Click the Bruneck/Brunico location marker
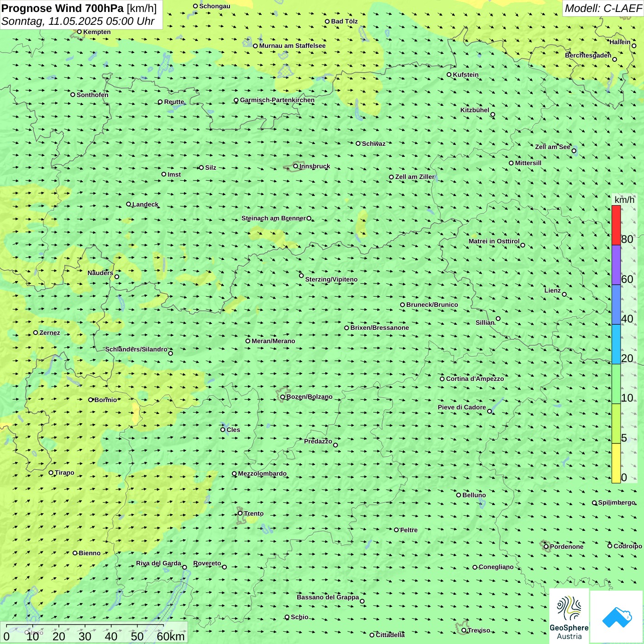 tap(402, 305)
